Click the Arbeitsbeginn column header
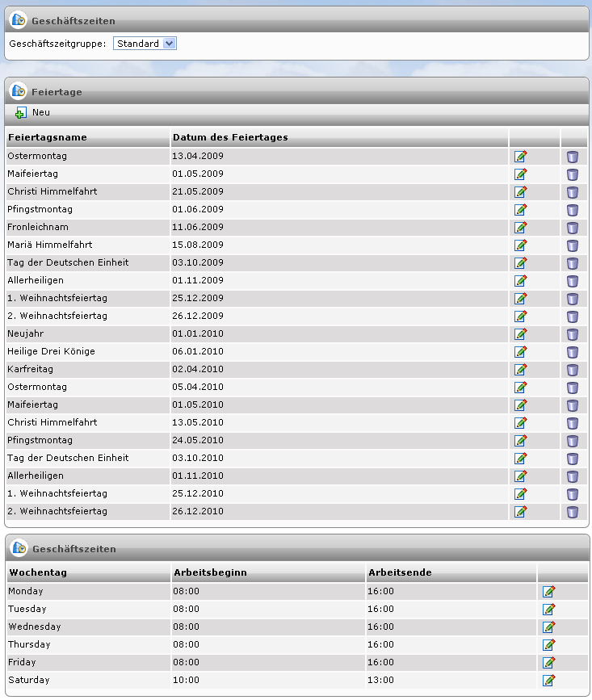The width and height of the screenshot is (592, 700). (x=210, y=572)
